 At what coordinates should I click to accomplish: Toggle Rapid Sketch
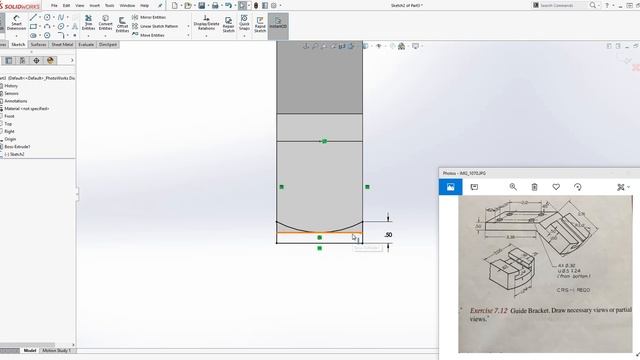click(260, 24)
